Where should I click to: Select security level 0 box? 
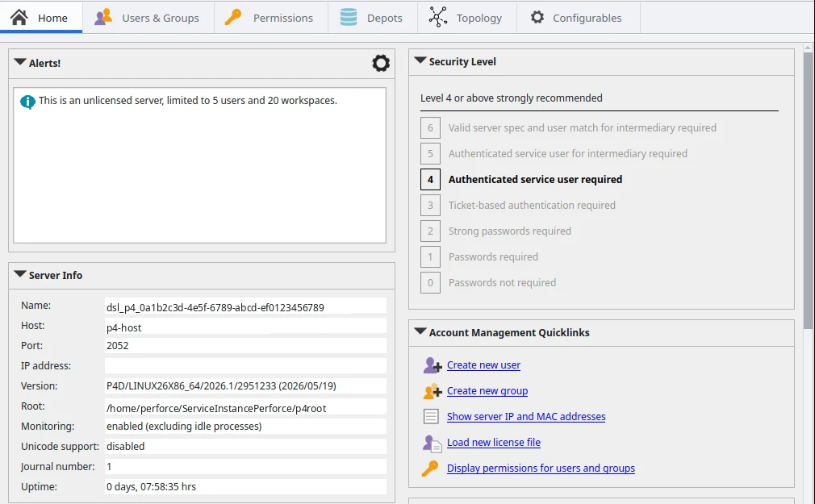[430, 283]
